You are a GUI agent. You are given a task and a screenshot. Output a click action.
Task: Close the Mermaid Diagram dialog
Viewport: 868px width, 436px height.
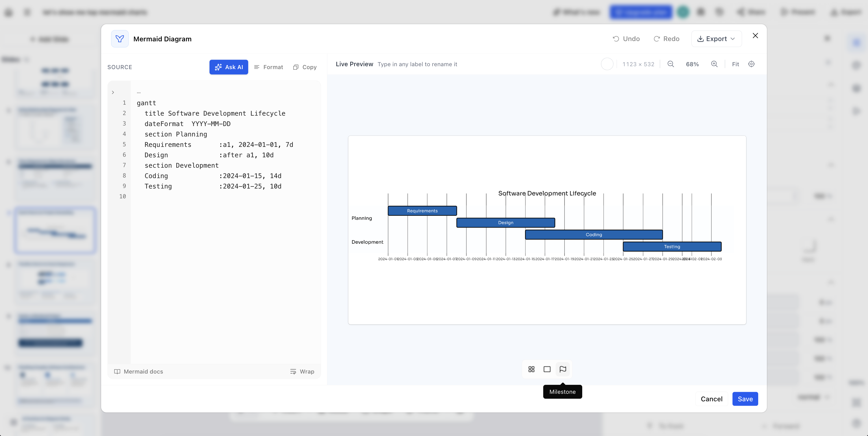point(756,36)
